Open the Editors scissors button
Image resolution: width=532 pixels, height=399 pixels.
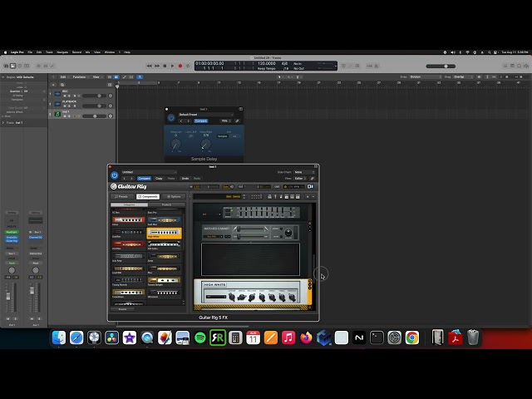click(52, 66)
